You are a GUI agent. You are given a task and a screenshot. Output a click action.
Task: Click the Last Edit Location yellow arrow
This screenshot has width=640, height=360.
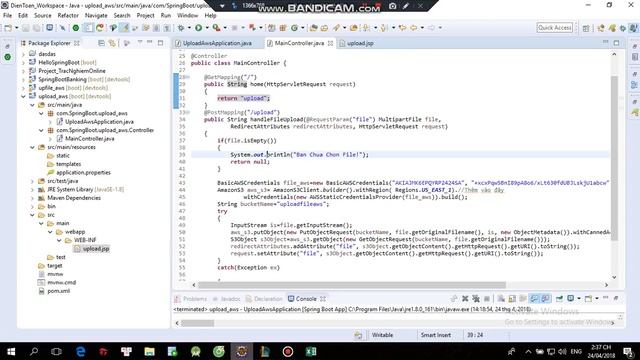click(402, 28)
